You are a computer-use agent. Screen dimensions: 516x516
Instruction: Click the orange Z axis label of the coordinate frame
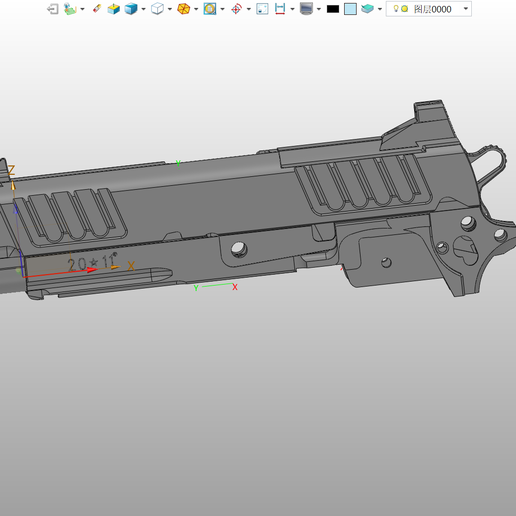11,170
